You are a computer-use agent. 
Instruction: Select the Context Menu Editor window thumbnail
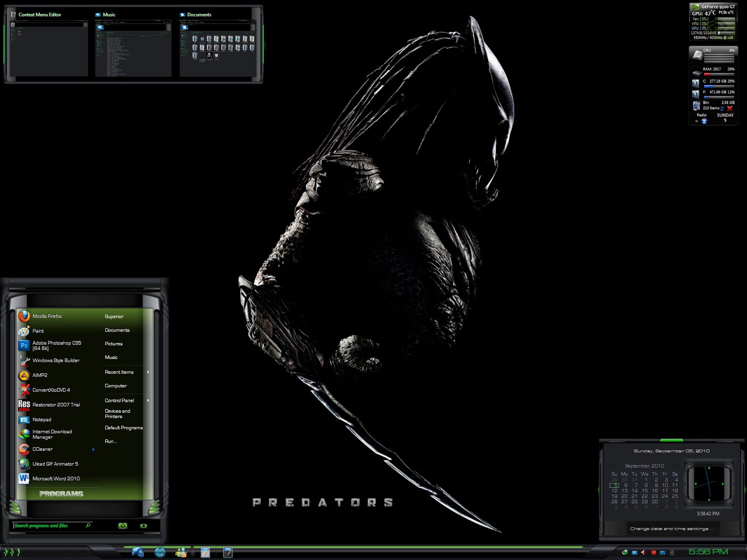point(49,44)
